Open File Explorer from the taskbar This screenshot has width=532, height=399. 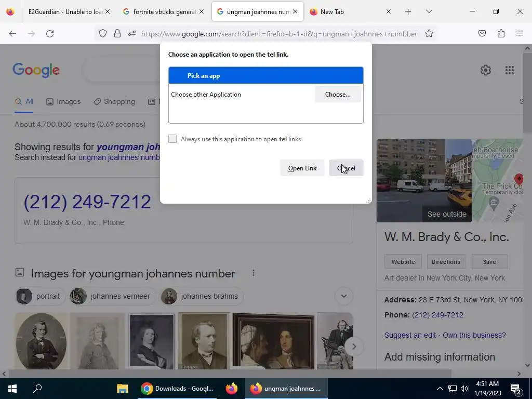point(123,389)
